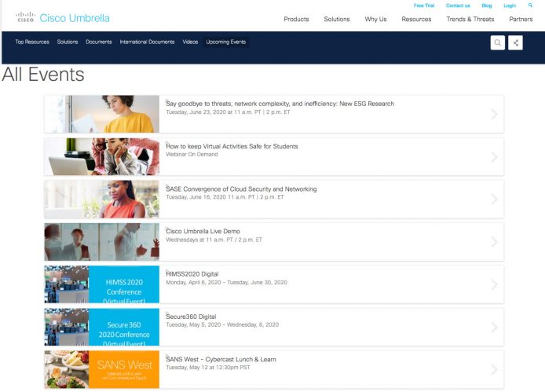The height and width of the screenshot is (392, 545).
Task: Click the share icon button
Action: pyautogui.click(x=516, y=43)
